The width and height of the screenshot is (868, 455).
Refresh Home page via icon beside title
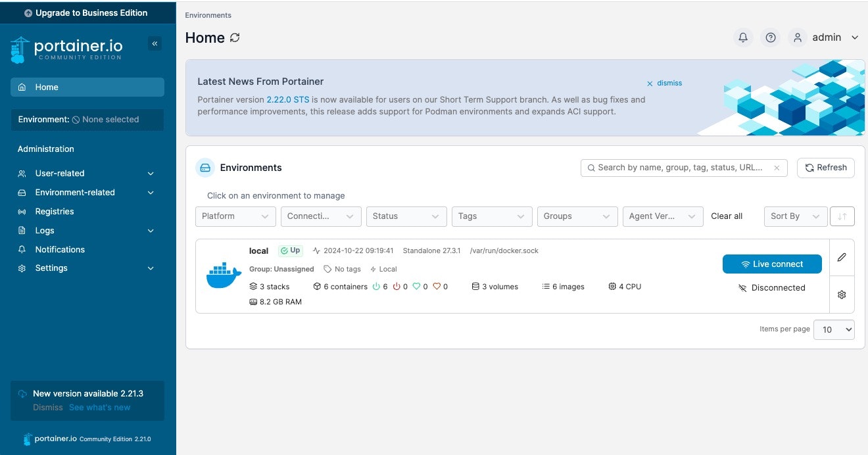click(x=235, y=37)
